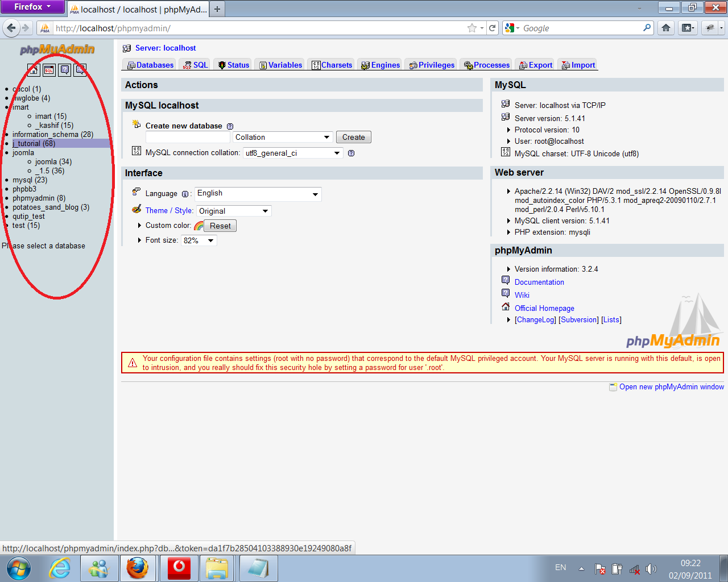Click the Firefox forward arrow button
728x582 pixels.
coord(26,28)
